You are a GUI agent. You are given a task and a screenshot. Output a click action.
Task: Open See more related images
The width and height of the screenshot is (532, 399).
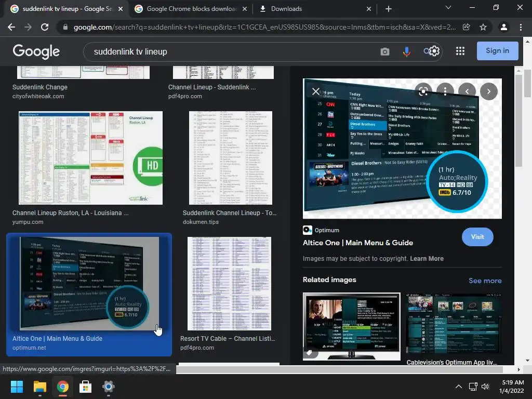tap(485, 281)
